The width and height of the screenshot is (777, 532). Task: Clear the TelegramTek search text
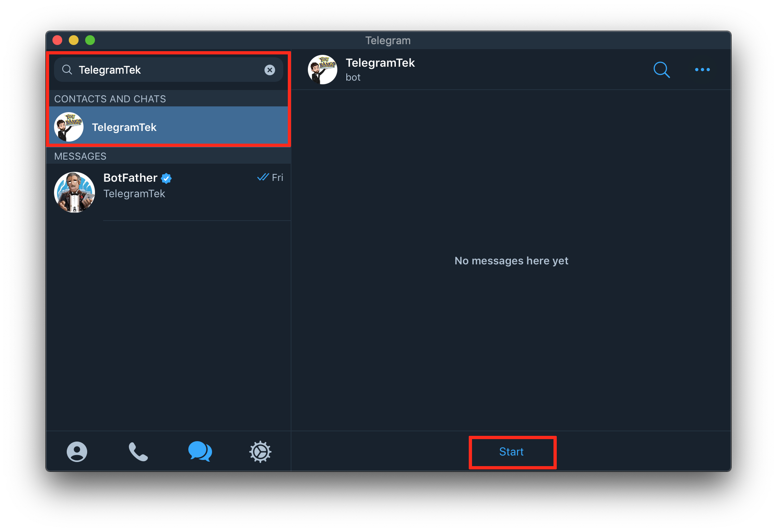click(x=269, y=70)
